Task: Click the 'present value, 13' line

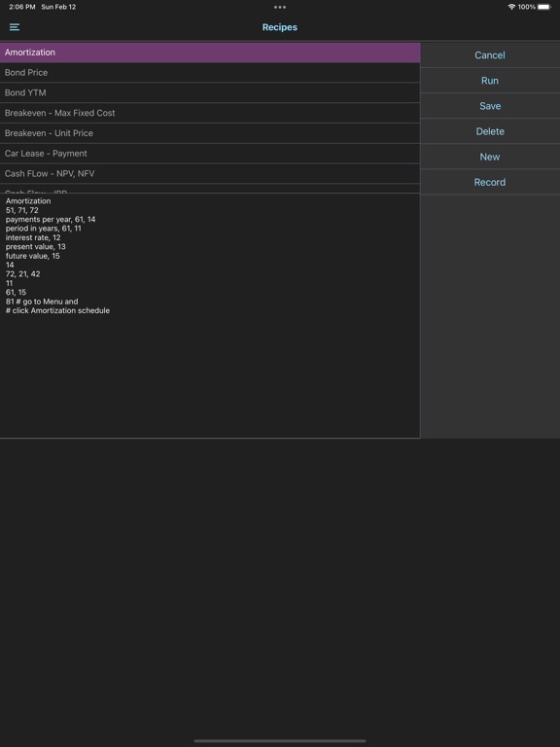Action: pos(36,247)
